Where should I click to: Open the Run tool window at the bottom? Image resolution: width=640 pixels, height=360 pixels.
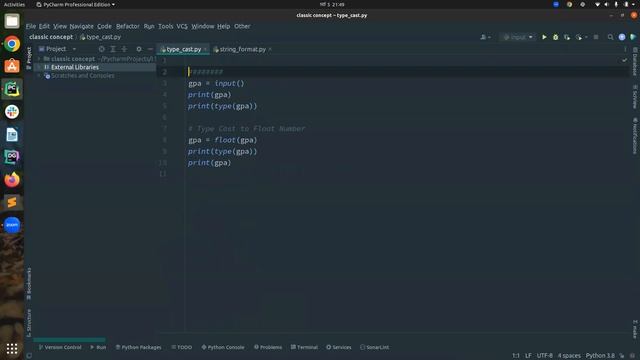point(98,347)
